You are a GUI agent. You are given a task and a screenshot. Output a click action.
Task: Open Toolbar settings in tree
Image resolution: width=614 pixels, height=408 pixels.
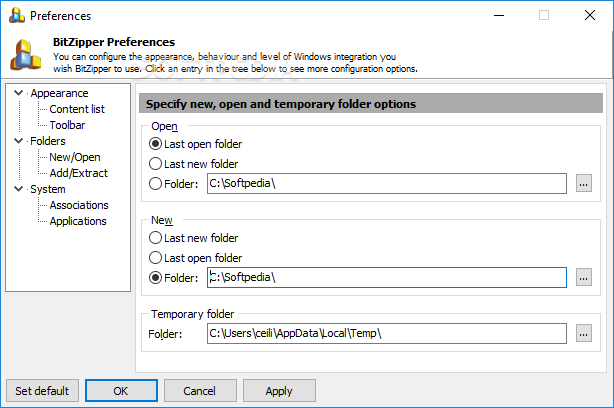coord(67,125)
